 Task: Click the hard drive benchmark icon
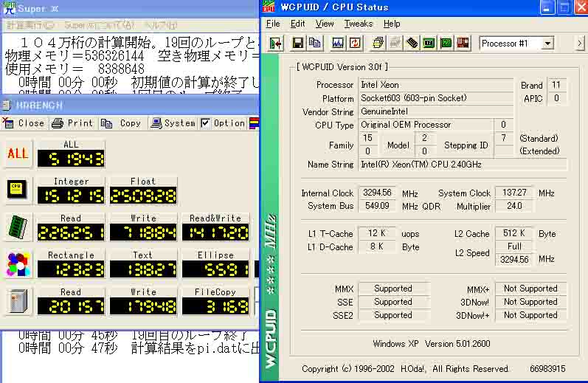(18, 301)
